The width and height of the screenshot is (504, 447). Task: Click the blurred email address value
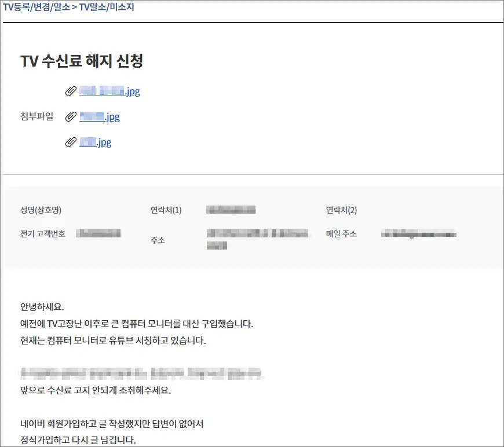[x=418, y=233]
